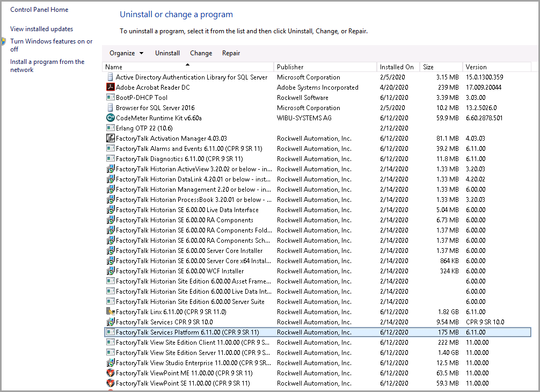
Task: Select Historian SE Server Core x64 row
Action: click(317, 261)
